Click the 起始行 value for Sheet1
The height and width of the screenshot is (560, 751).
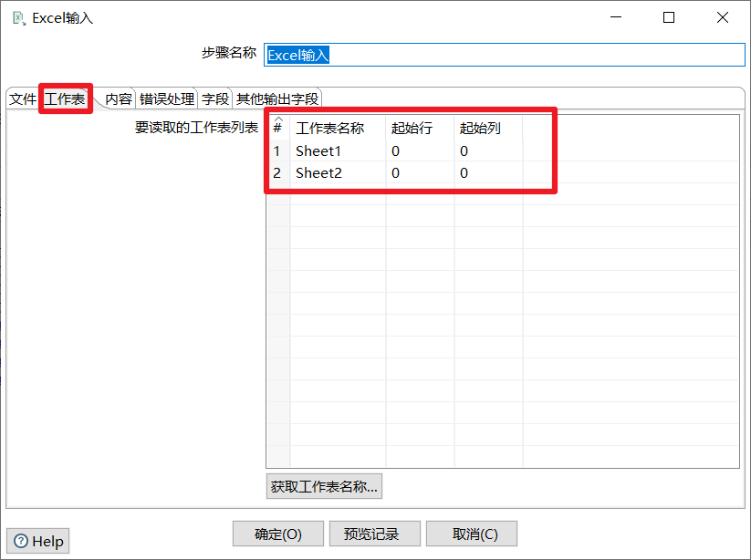tap(420, 150)
